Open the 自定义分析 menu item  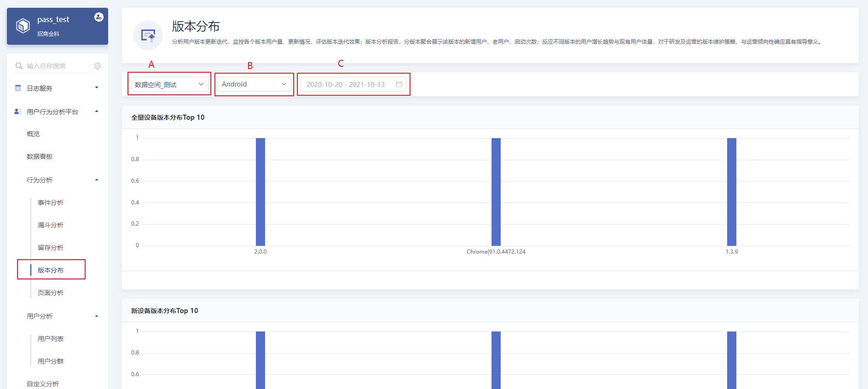pos(43,384)
